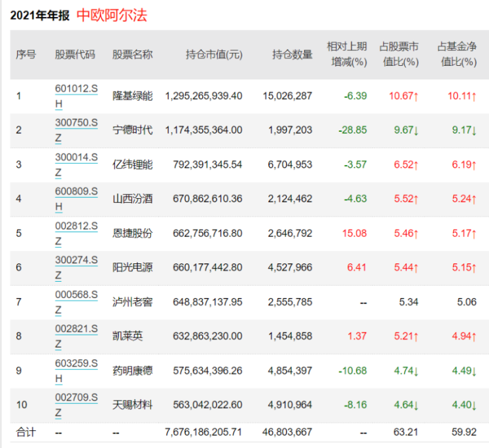The image size is (489, 448).
Task: Click the 相对上期增减(%) column header
Action: (347, 54)
